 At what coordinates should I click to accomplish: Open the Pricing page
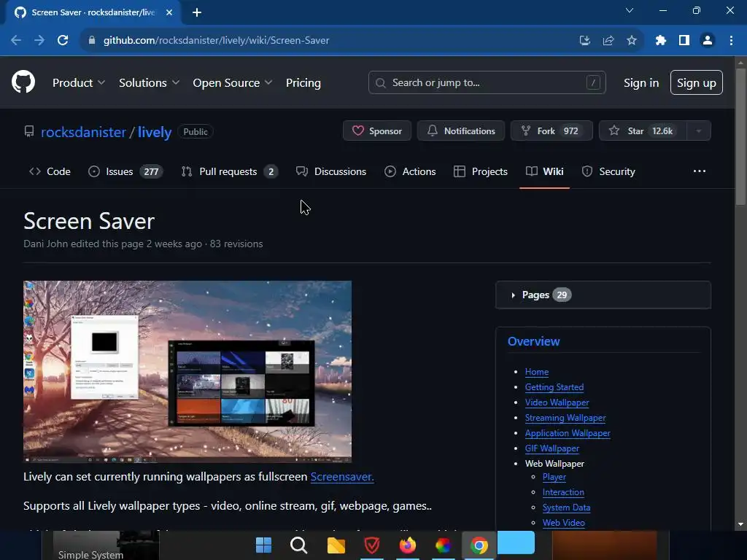tap(303, 83)
